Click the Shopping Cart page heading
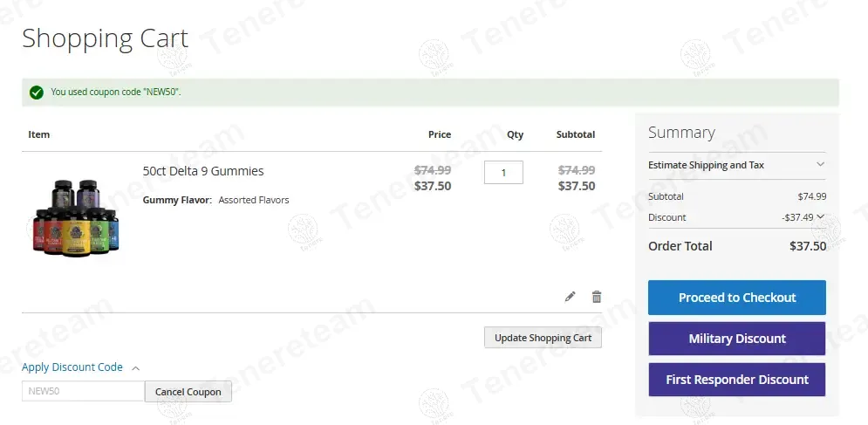This screenshot has width=868, height=425. 105,38
